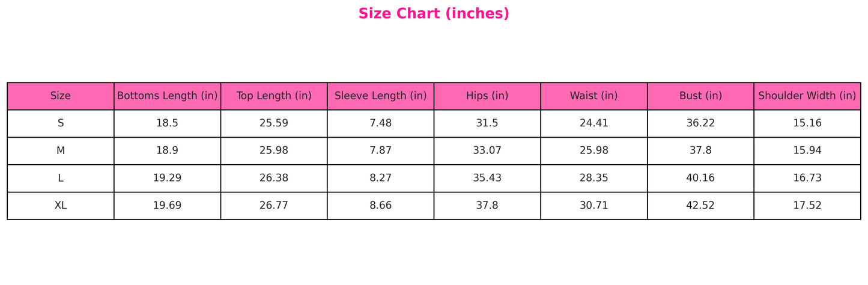
Task: Select the 15.16 shoulder width cell
Action: (x=807, y=123)
